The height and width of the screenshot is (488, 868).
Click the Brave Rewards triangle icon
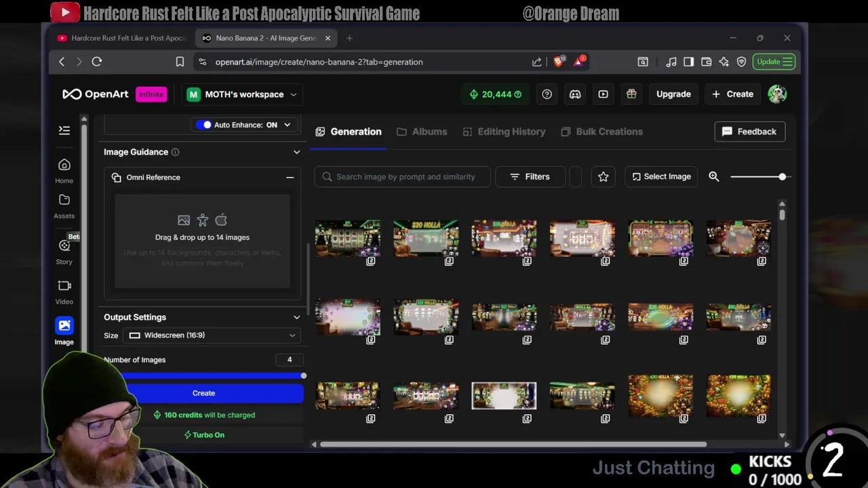click(x=579, y=62)
